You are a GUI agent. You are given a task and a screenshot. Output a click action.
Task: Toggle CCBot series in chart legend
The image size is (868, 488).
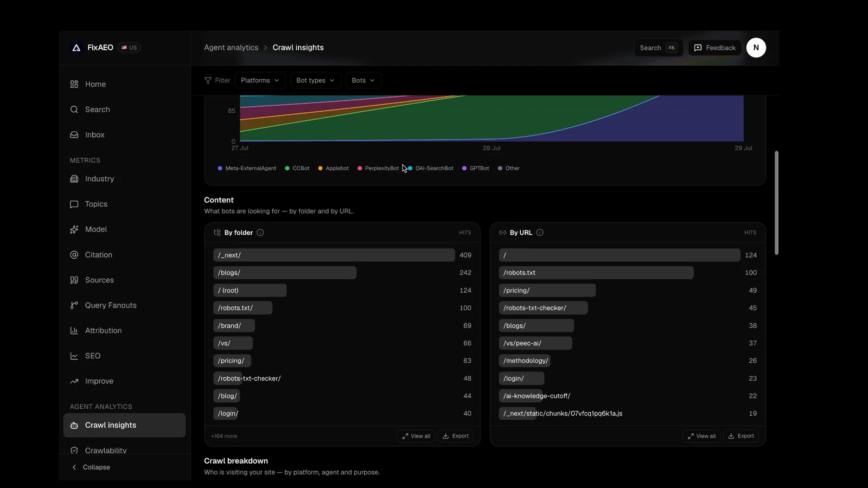click(x=297, y=168)
